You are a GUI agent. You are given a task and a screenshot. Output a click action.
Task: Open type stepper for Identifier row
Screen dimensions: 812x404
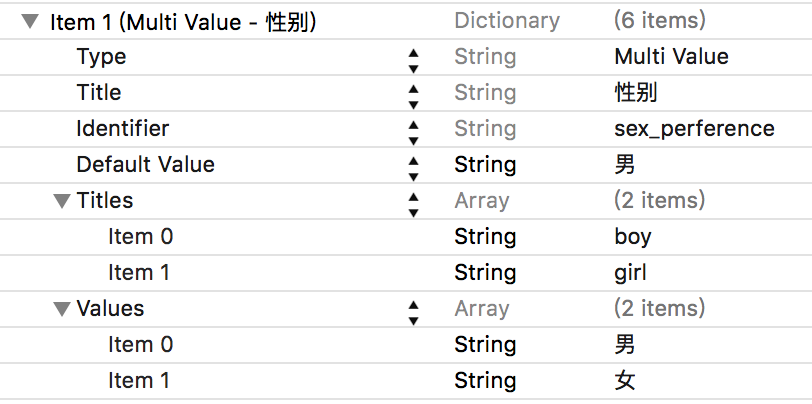click(414, 130)
